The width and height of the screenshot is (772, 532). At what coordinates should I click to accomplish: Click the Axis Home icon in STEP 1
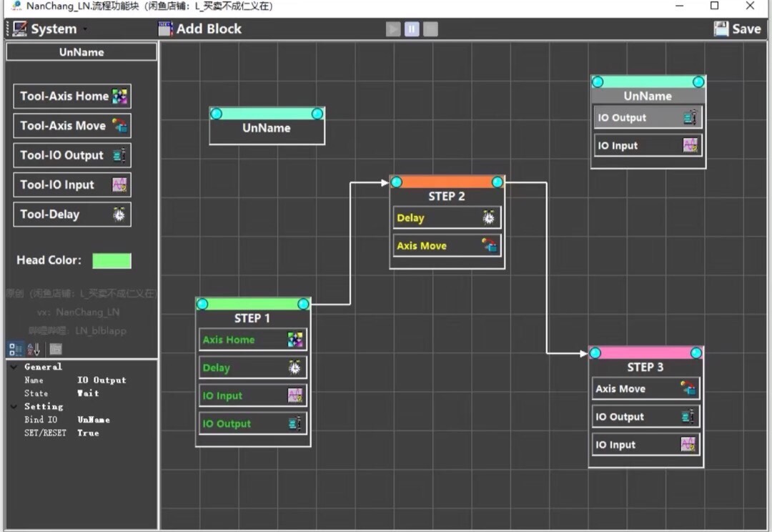pyautogui.click(x=295, y=340)
